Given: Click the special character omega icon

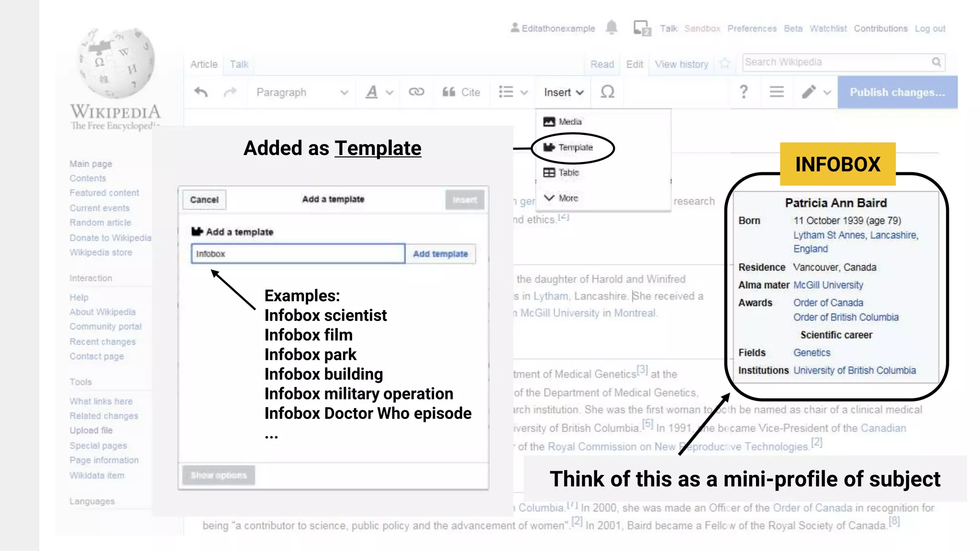Looking at the screenshot, I should pos(607,92).
